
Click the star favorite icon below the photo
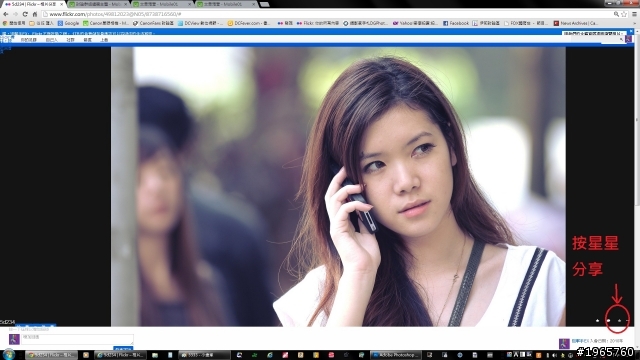598,321
